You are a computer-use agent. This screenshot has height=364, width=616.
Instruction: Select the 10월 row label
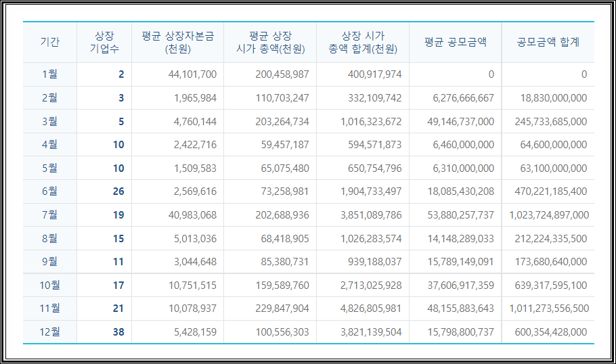(50, 285)
